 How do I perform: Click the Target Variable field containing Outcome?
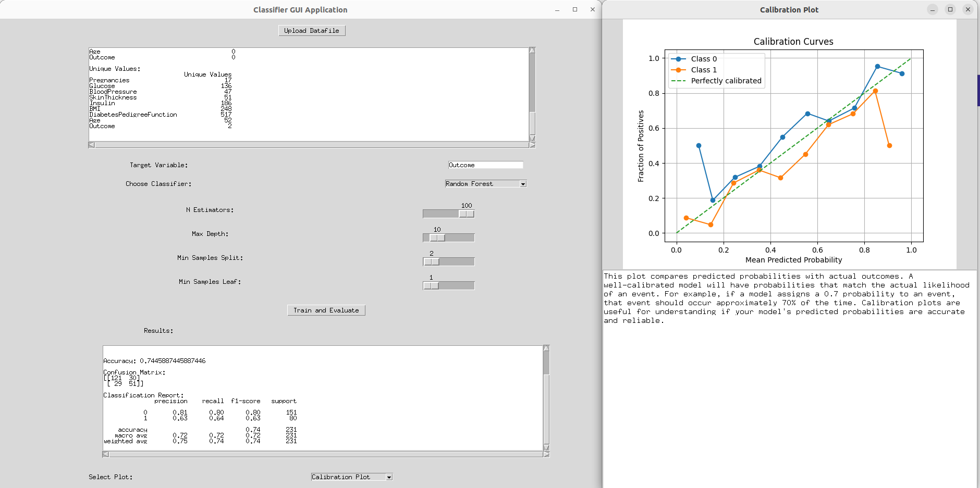click(x=485, y=165)
